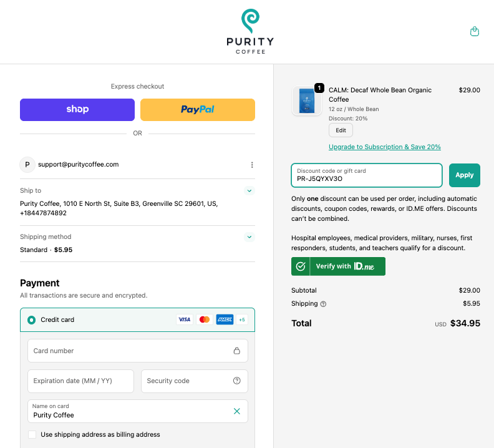Open the shopping bag cart icon
This screenshot has width=494, height=448.
point(475,32)
